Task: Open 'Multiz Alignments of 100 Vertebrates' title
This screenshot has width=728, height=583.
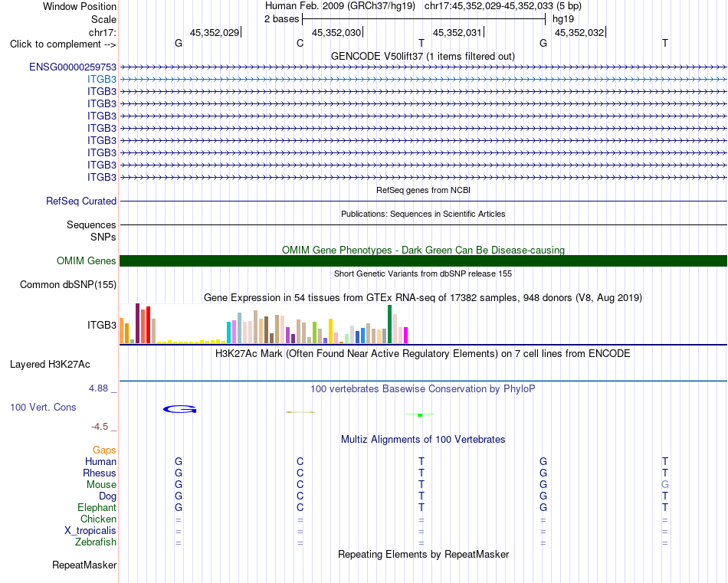Action: tap(423, 439)
